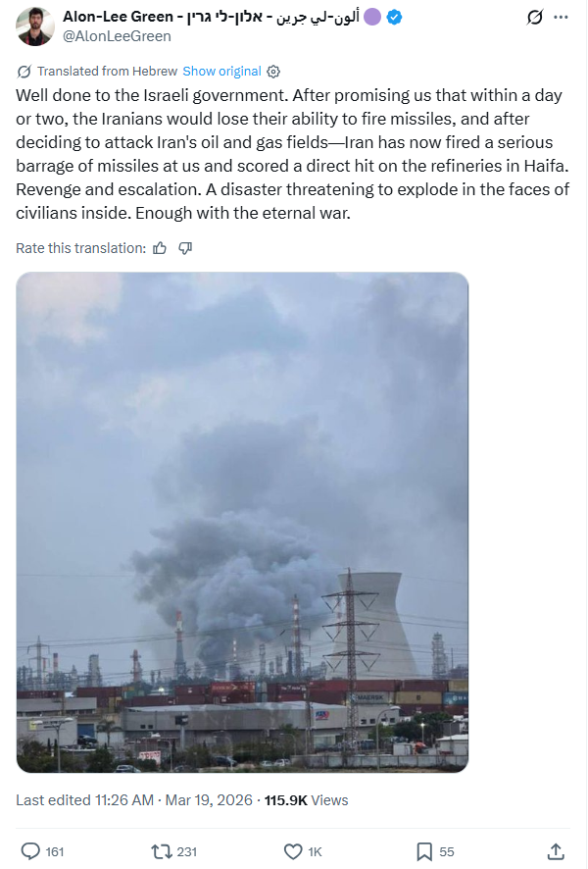588x869 pixels.
Task: Click the blue verified badge
Action: [393, 18]
